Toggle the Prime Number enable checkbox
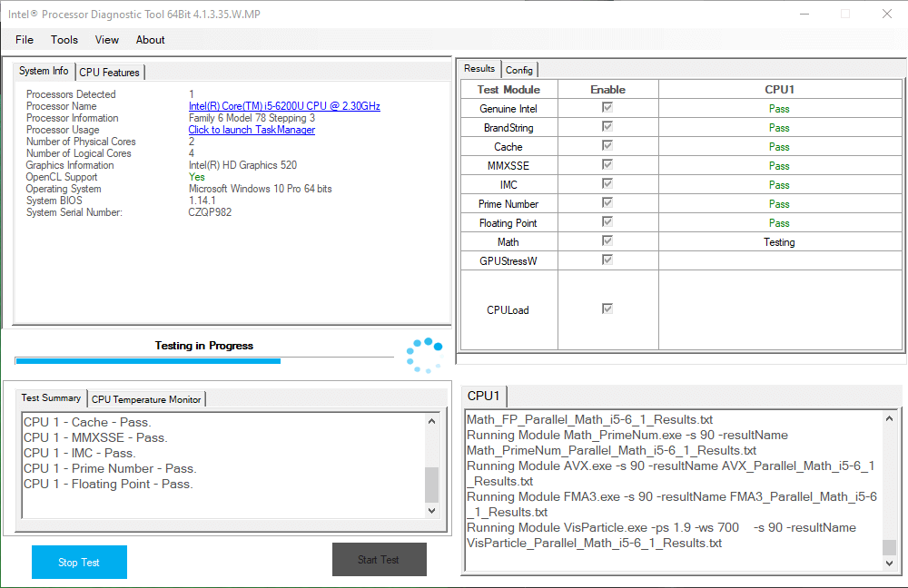The image size is (908, 588). [607, 203]
